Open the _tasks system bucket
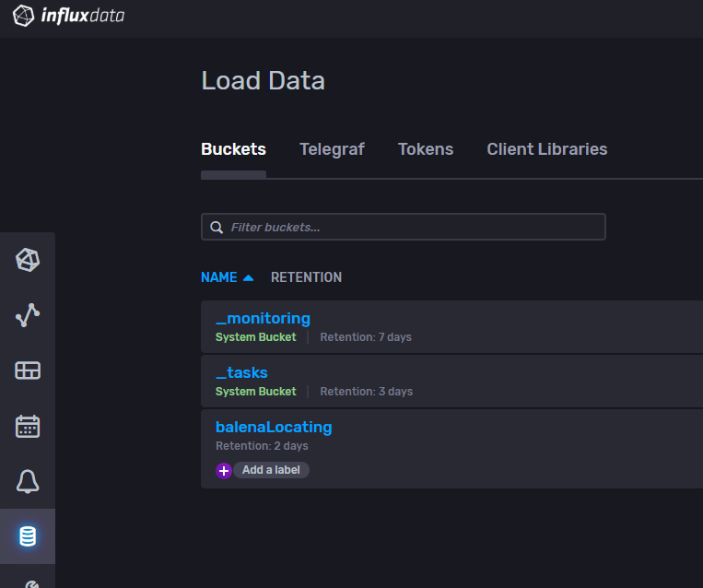 tap(241, 372)
